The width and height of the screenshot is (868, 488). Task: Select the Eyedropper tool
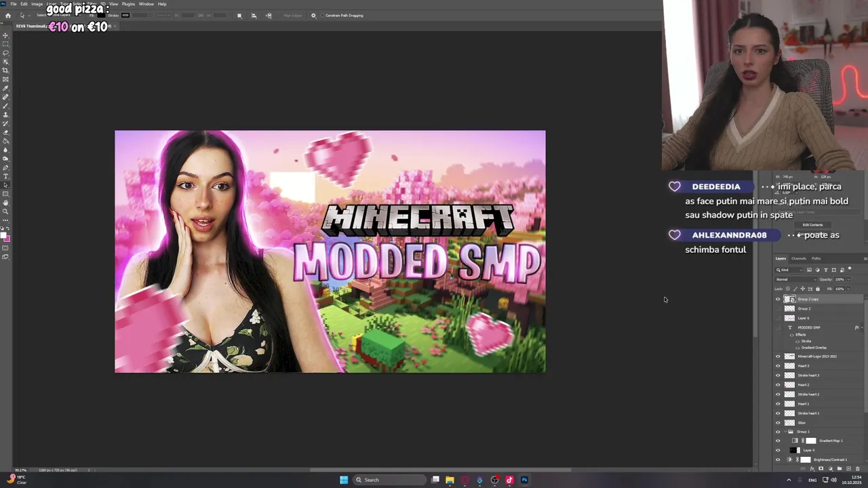click(5, 88)
